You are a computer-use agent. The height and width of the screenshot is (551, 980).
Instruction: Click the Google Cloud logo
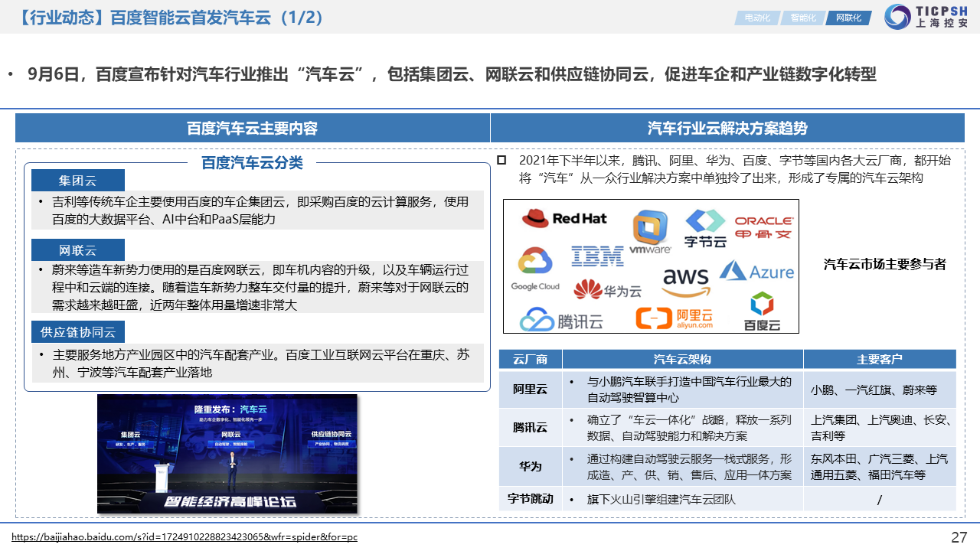tap(535, 269)
